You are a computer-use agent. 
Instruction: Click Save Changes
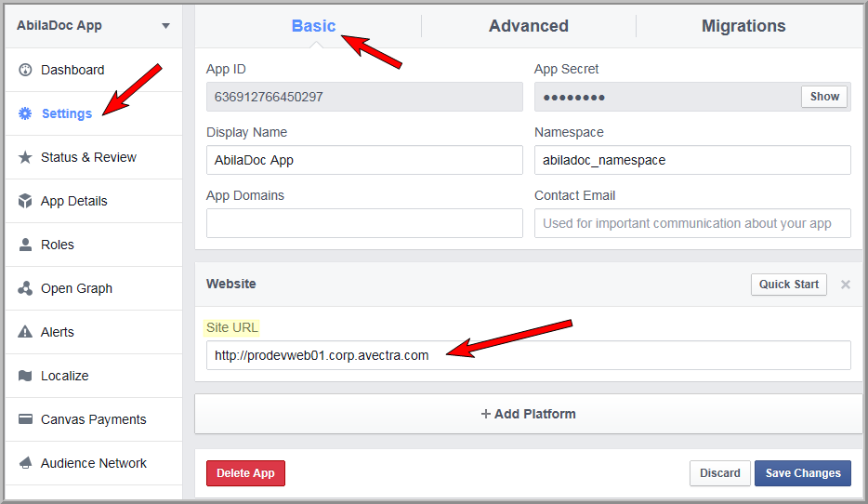[803, 473]
